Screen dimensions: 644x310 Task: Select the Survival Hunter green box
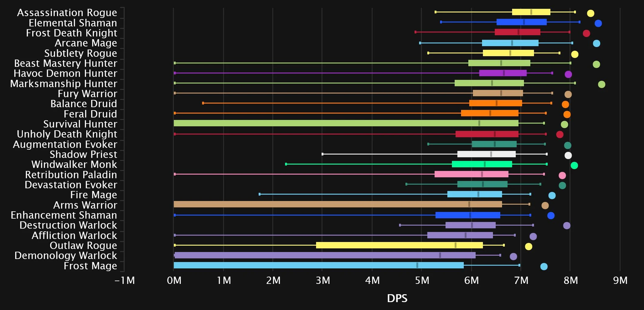point(346,123)
